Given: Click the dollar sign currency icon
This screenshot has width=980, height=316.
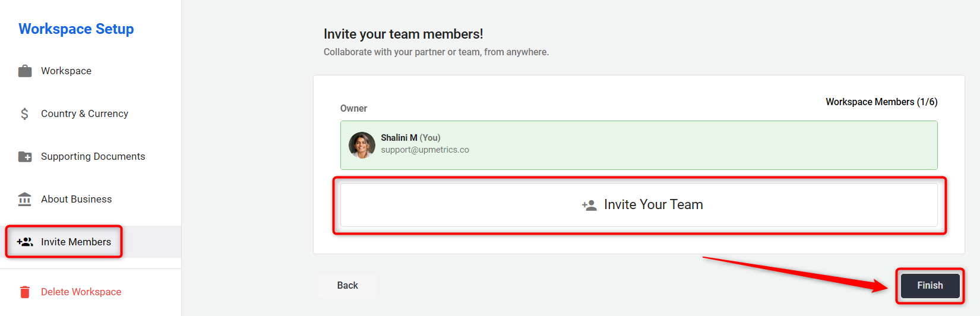Looking at the screenshot, I should coord(24,113).
